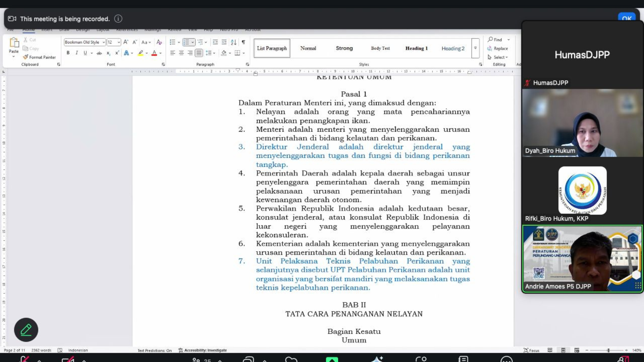
Task: Select Rifki_Biro Hukum, KKP tile
Action: [x=582, y=190]
